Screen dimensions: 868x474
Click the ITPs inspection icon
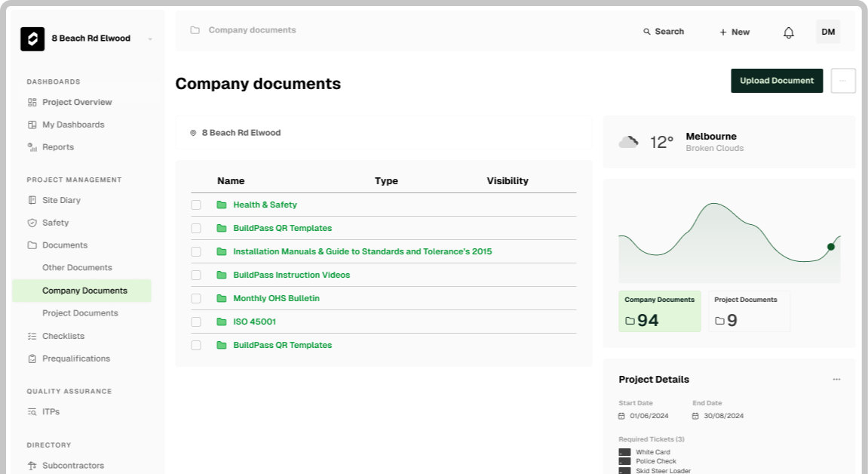(x=32, y=411)
